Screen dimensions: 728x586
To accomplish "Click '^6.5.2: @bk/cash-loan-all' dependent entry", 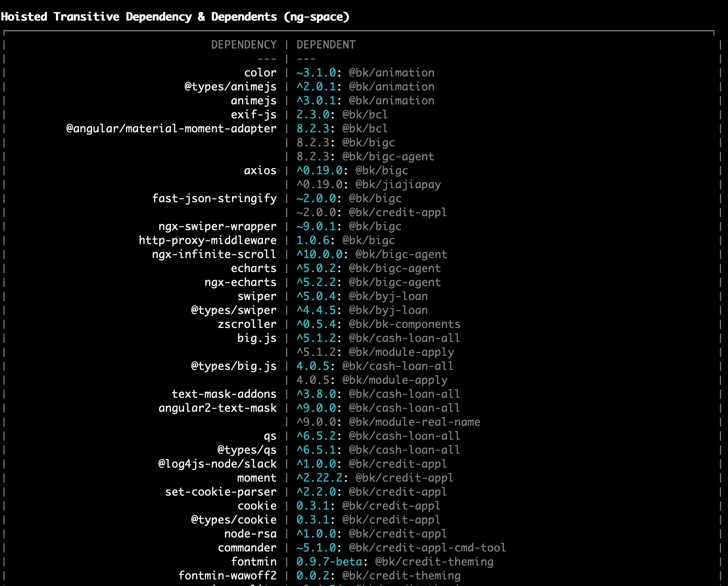I will pos(378,436).
